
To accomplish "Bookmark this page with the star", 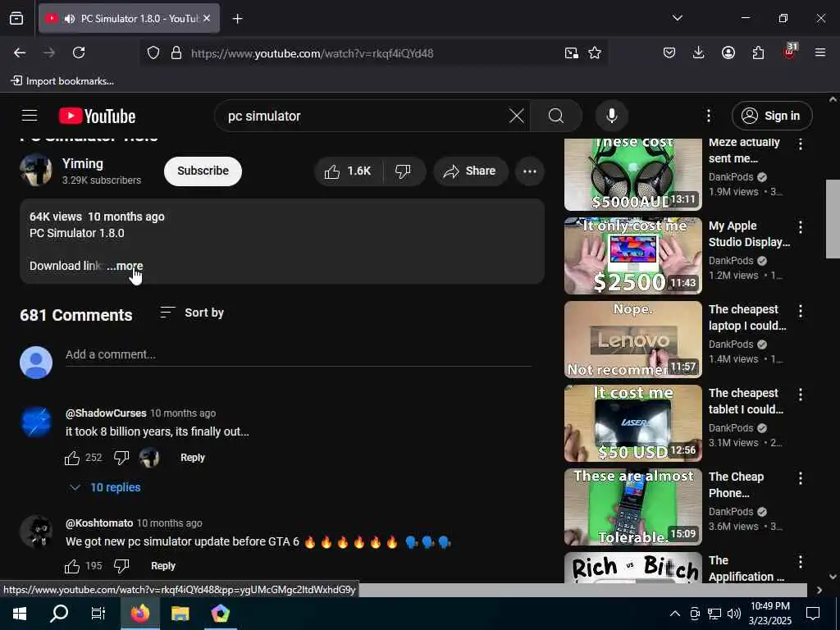I will (x=595, y=52).
